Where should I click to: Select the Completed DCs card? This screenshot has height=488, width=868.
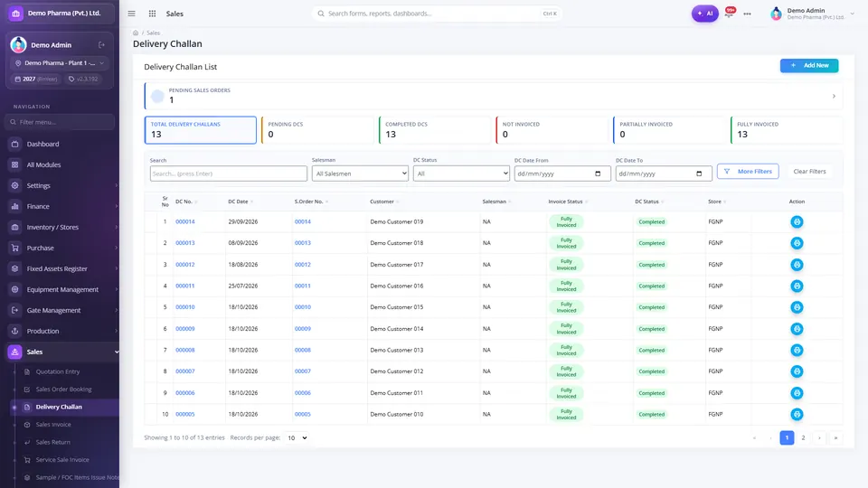[435, 130]
